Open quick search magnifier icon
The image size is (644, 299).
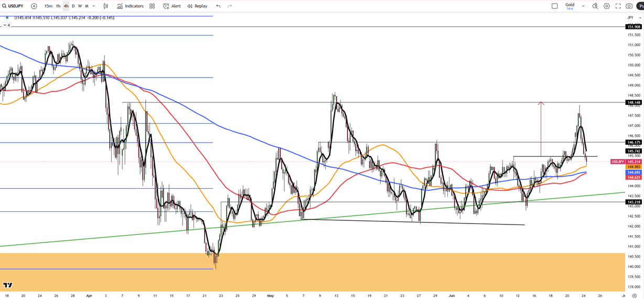595,6
